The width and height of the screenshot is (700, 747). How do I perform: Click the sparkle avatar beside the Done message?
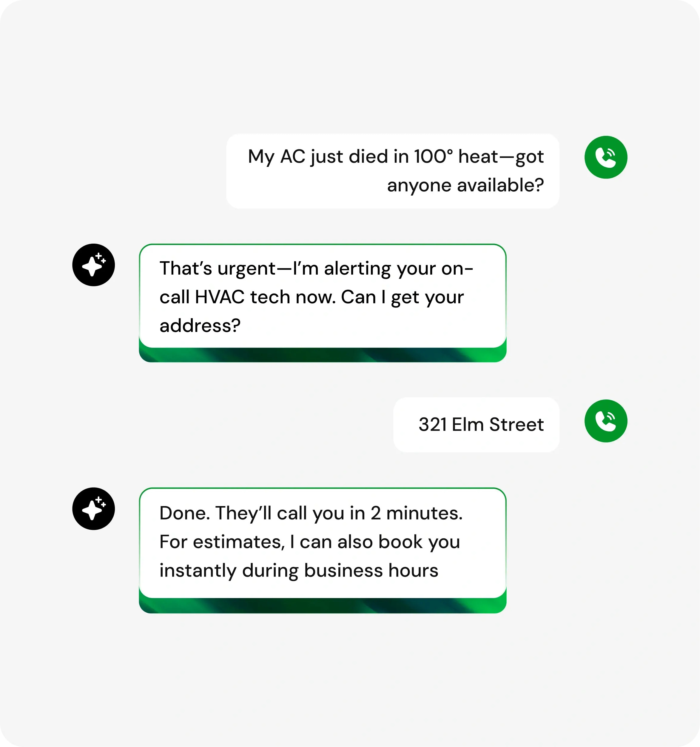point(93,509)
